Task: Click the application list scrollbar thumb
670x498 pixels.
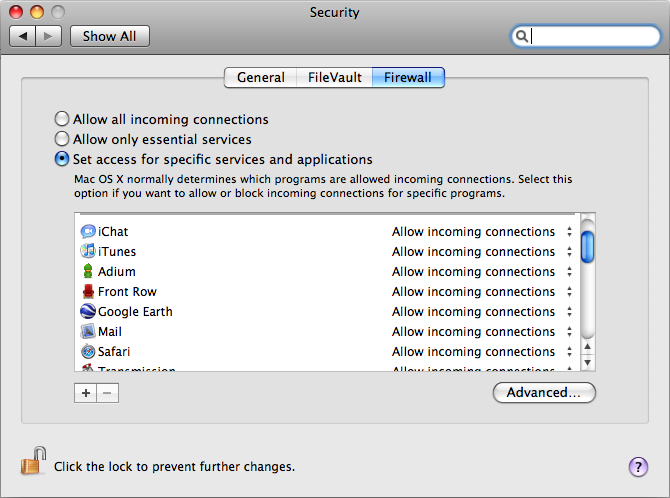Action: point(588,247)
